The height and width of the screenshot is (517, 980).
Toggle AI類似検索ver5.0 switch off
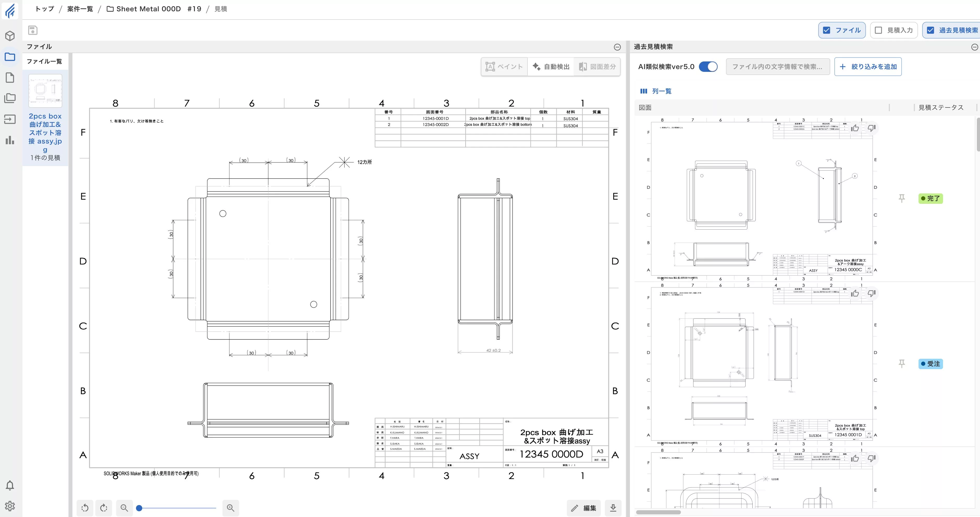pos(708,67)
